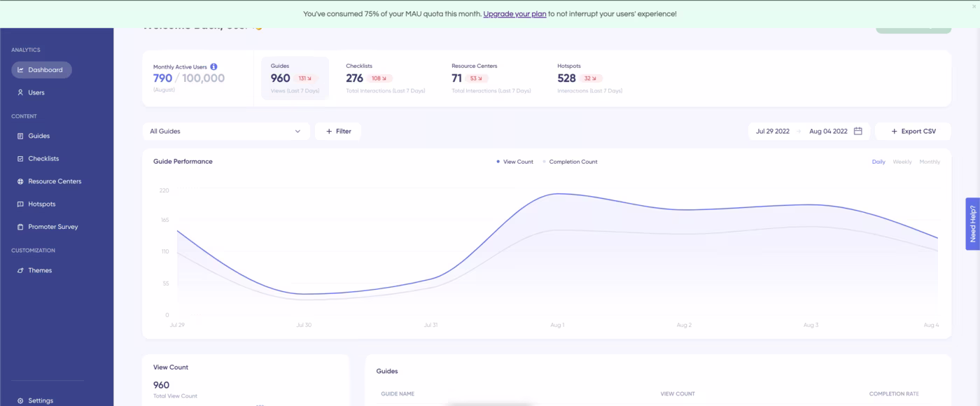Sort by COMPLETION RATE column header
Screen dimensions: 980x406
[894, 394]
